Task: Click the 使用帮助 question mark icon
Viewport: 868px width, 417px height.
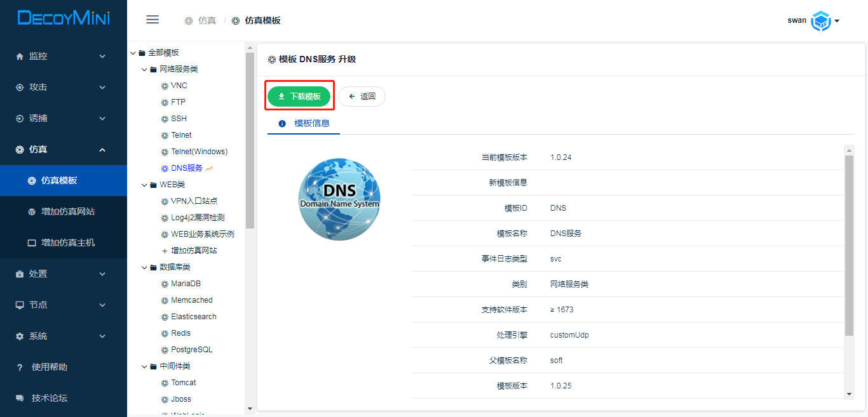Action: pyautogui.click(x=20, y=367)
